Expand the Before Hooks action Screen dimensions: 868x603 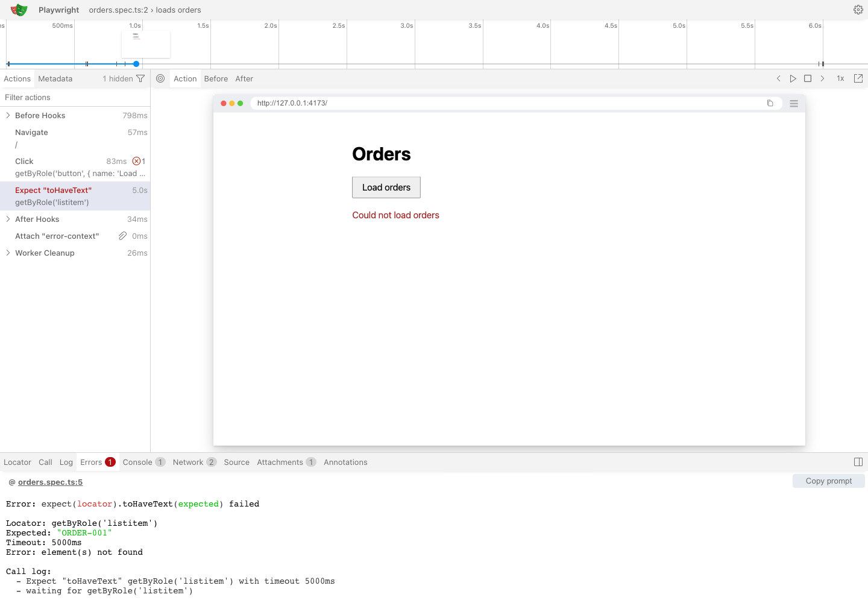coord(8,115)
